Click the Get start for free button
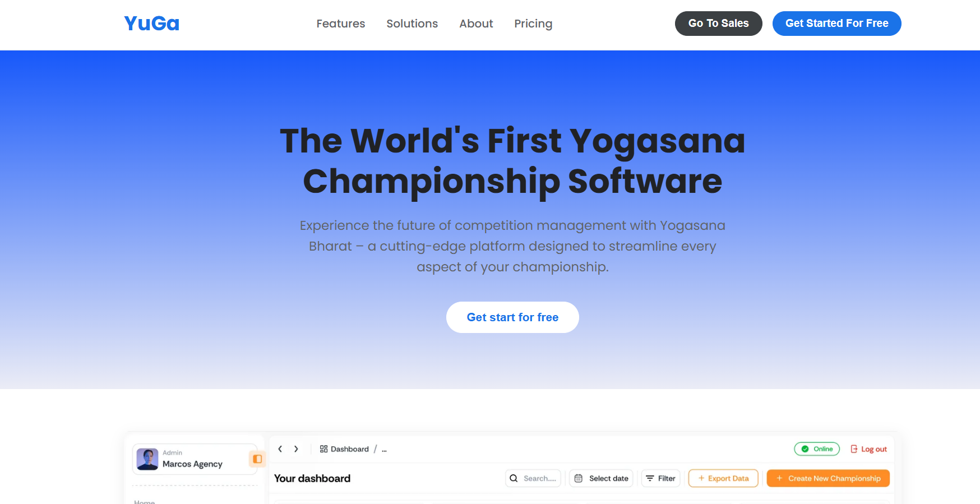Image resolution: width=980 pixels, height=504 pixels. (512, 317)
